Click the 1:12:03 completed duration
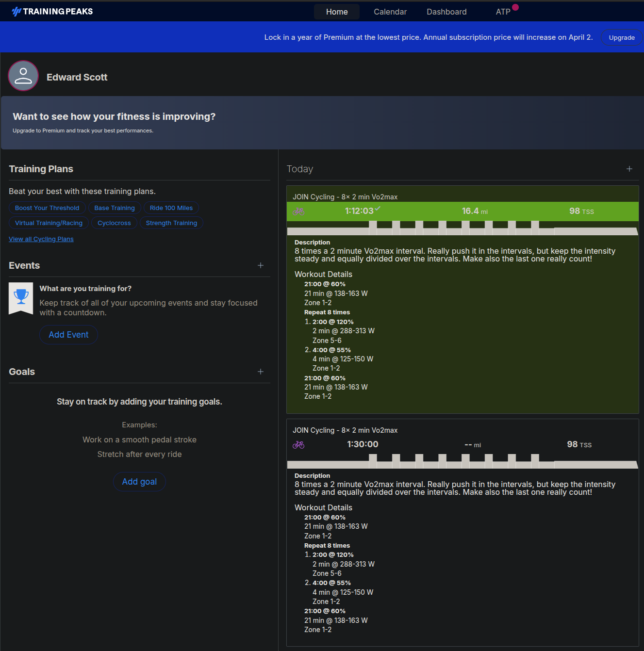The image size is (644, 651). 359,211
